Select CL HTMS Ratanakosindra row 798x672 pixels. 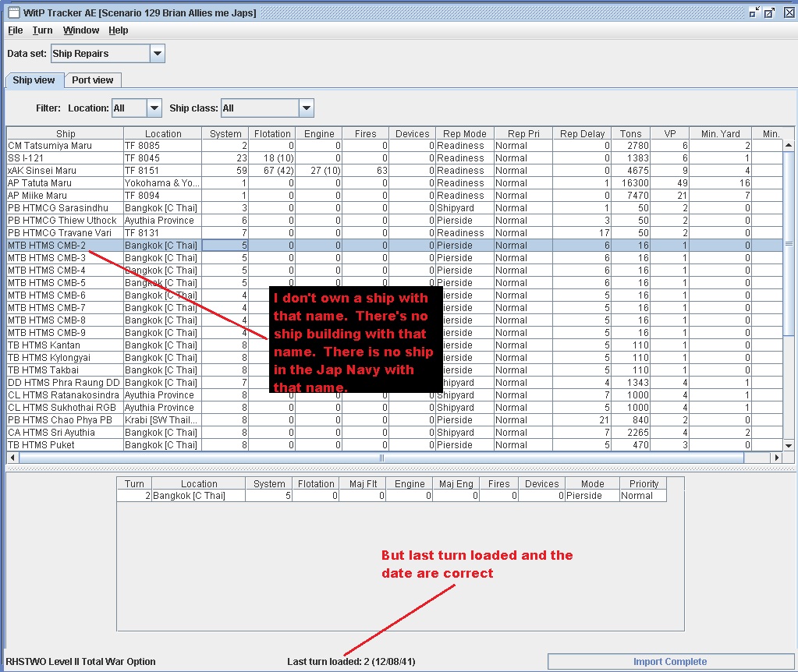click(395, 394)
